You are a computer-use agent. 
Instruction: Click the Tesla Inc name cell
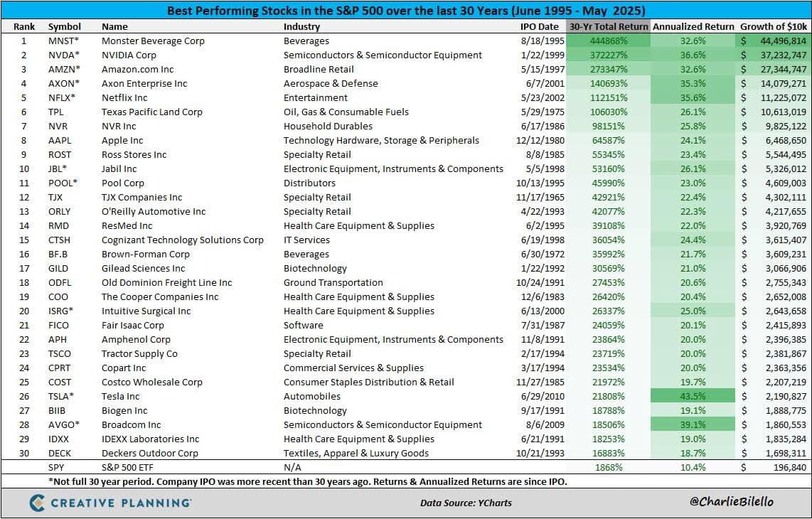click(121, 397)
